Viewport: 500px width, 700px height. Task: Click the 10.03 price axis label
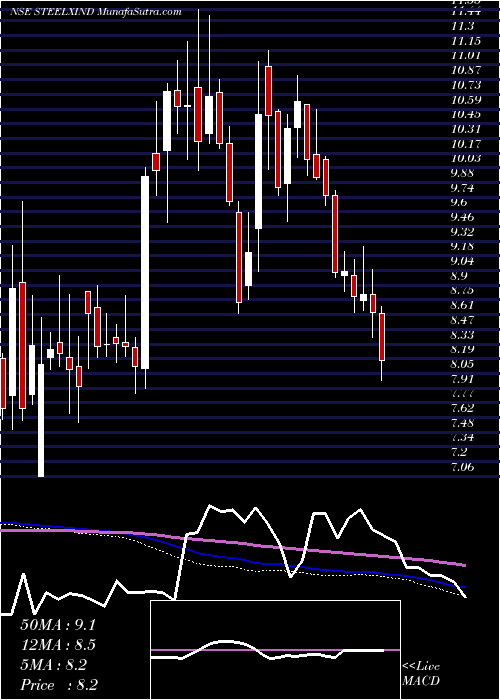coord(466,158)
